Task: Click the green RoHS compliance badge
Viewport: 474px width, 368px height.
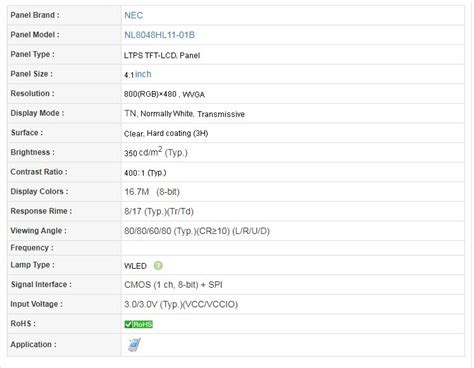Action: pos(139,324)
